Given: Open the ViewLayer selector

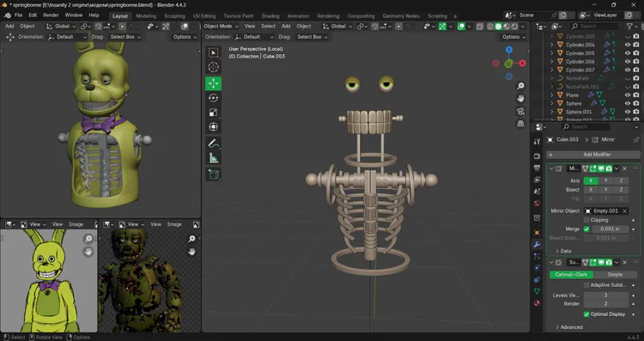Looking at the screenshot, I should coord(584,15).
